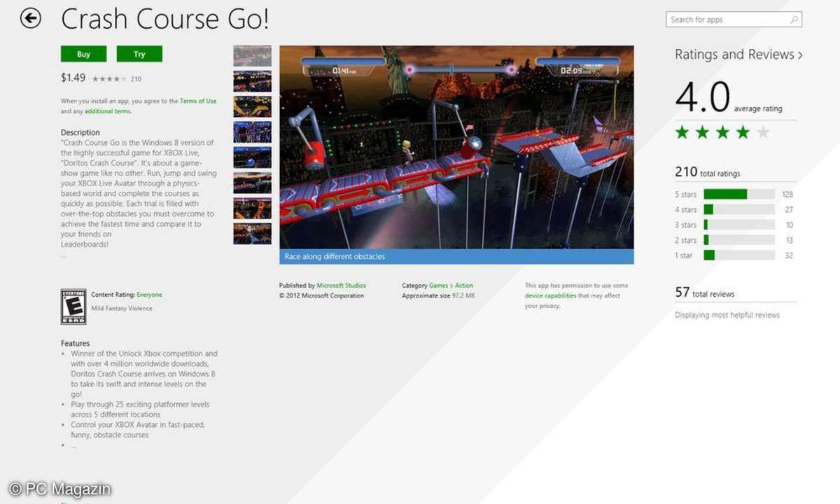The width and height of the screenshot is (840, 504).
Task: Select the sixth screenshot thumbnail
Action: click(x=252, y=183)
